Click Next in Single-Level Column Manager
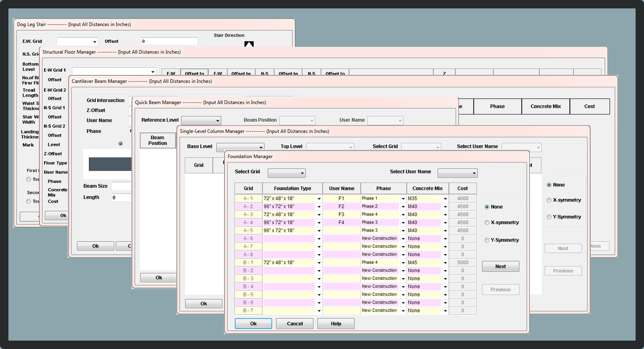The height and width of the screenshot is (349, 644). click(x=563, y=248)
